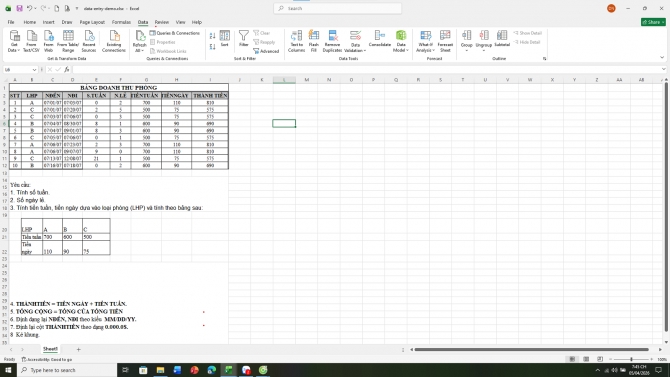Click the Customize Quick Access Toolbar arrow
Screen dimensions: 670x377
coord(77,9)
